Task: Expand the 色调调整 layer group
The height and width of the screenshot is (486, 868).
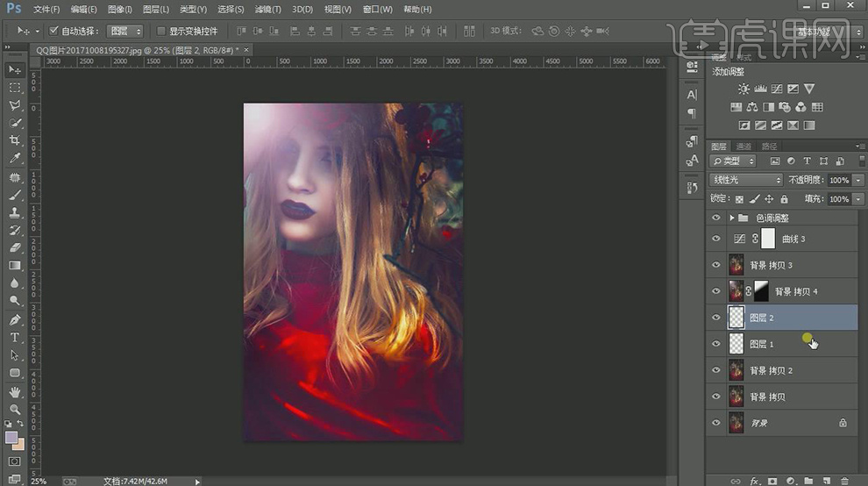Action: click(731, 218)
